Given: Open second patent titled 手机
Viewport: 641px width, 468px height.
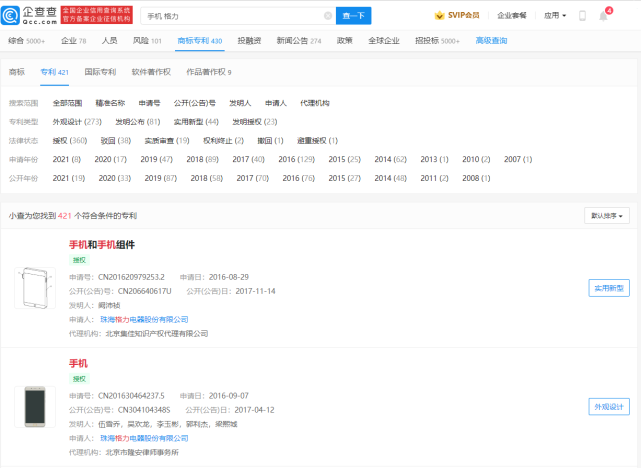Looking at the screenshot, I should [x=78, y=364].
